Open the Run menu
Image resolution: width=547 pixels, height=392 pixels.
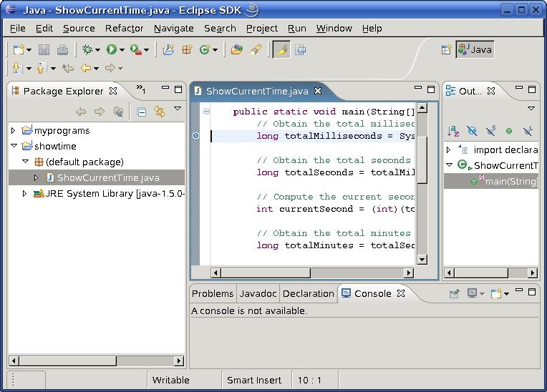pos(297,28)
